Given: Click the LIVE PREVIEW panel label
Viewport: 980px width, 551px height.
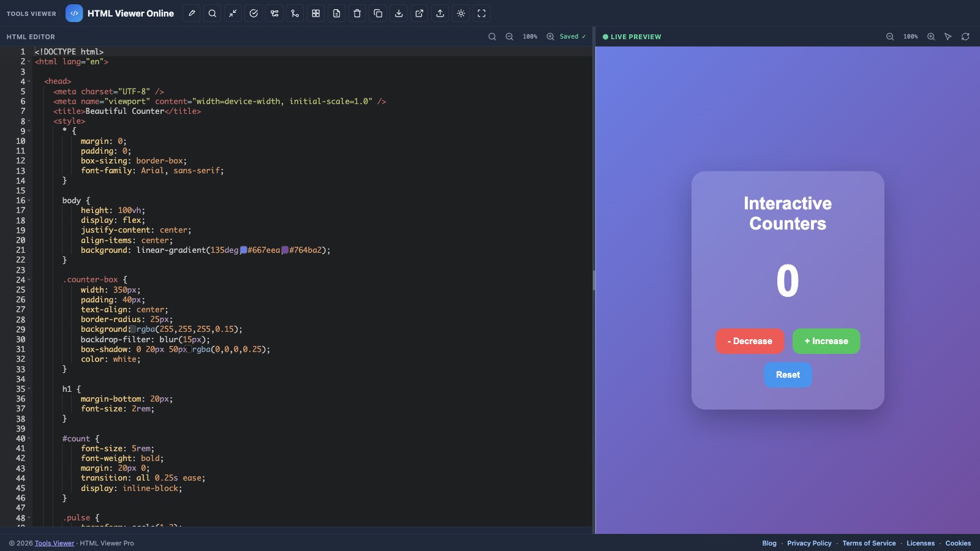Looking at the screenshot, I should [x=636, y=37].
